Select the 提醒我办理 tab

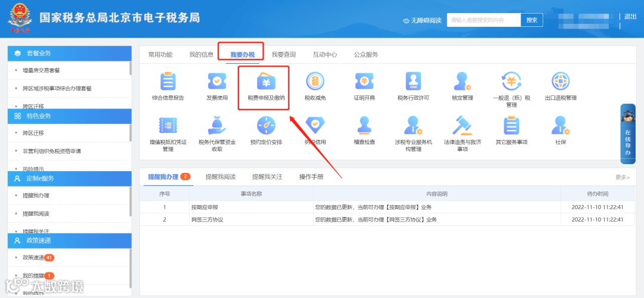(163, 177)
